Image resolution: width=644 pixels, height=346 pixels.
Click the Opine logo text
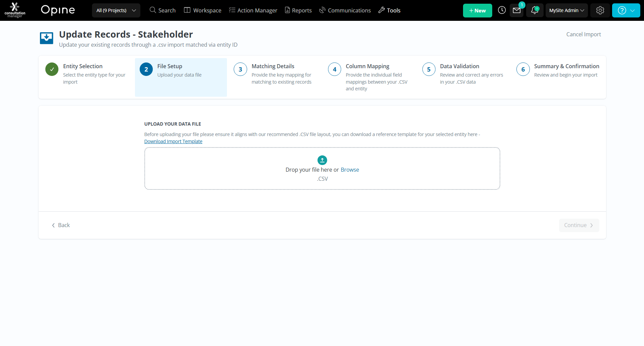click(x=58, y=10)
